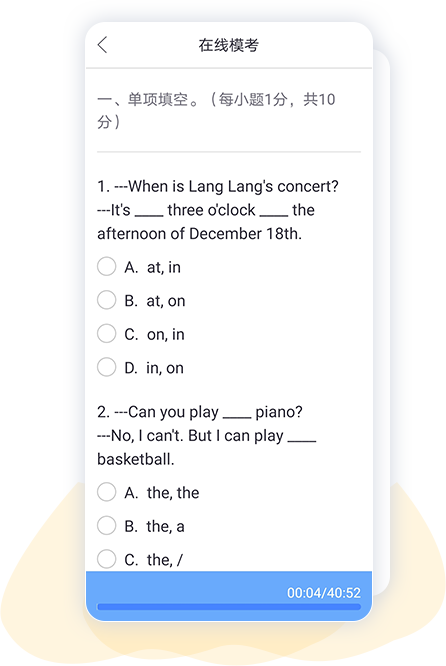Click question 2 text about playing piano

tap(207, 435)
